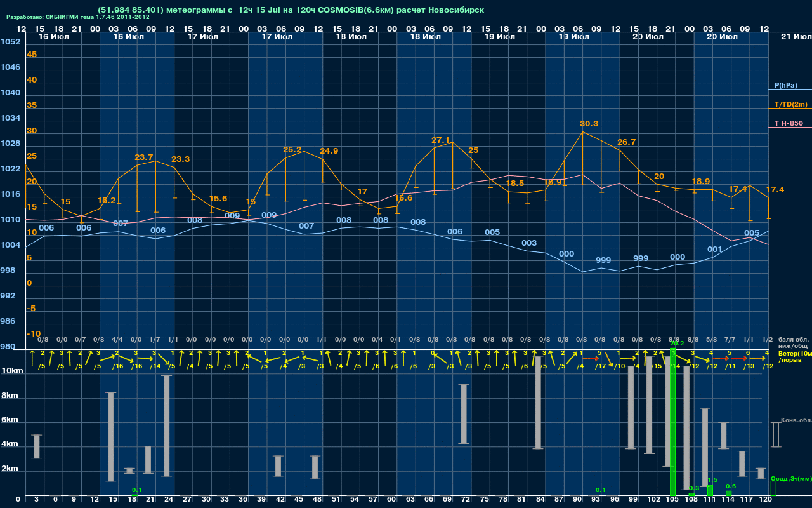The height and width of the screenshot is (508, 812).
Task: Click forecast hour 72 on the bottom axis
Action: click(x=465, y=500)
